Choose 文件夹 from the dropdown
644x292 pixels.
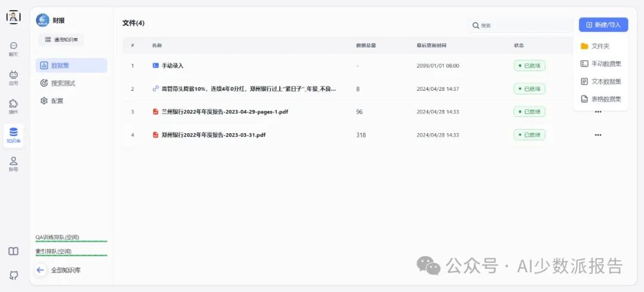click(600, 46)
